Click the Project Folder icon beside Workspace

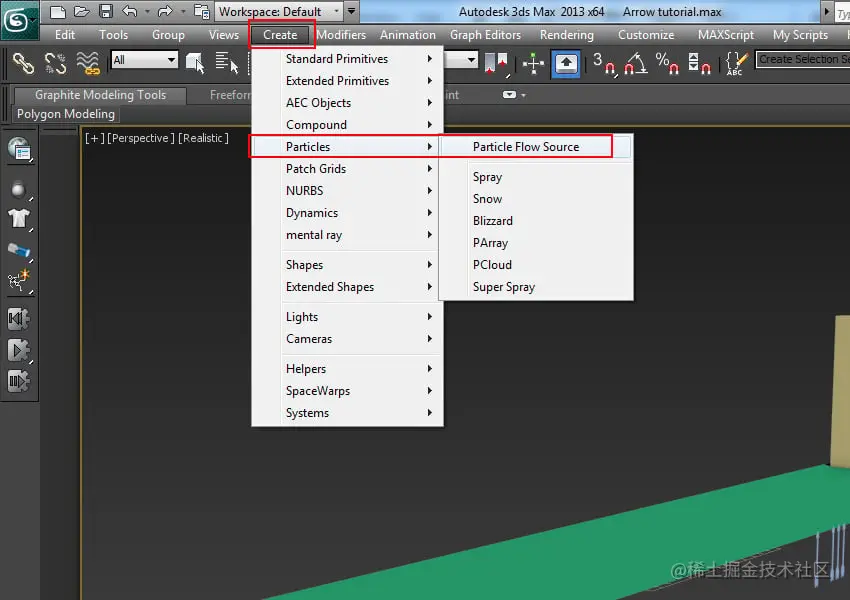pyautogui.click(x=202, y=11)
